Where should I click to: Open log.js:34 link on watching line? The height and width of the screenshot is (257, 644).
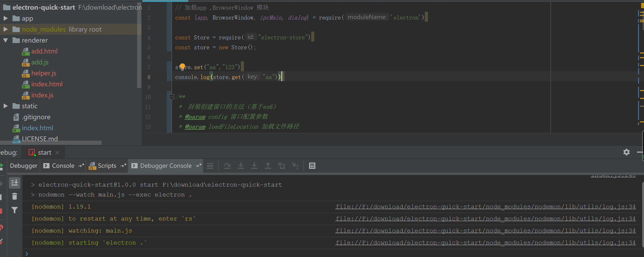click(486, 231)
